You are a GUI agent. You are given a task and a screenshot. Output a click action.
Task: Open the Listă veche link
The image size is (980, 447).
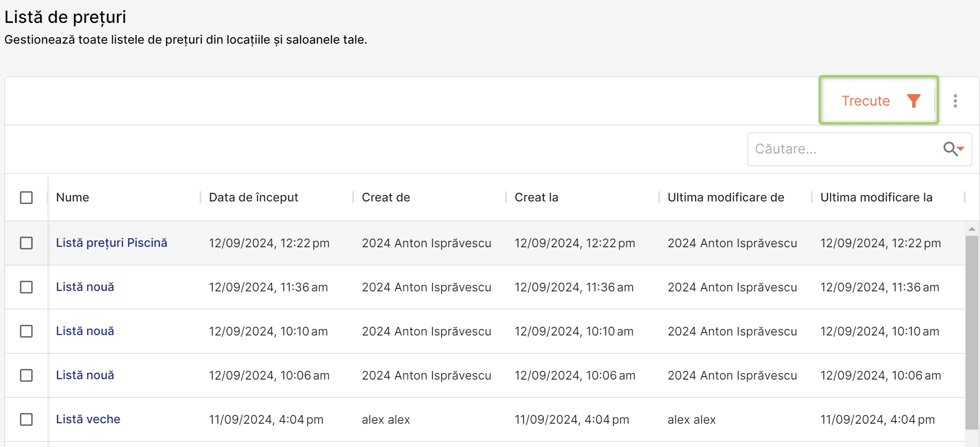88,419
